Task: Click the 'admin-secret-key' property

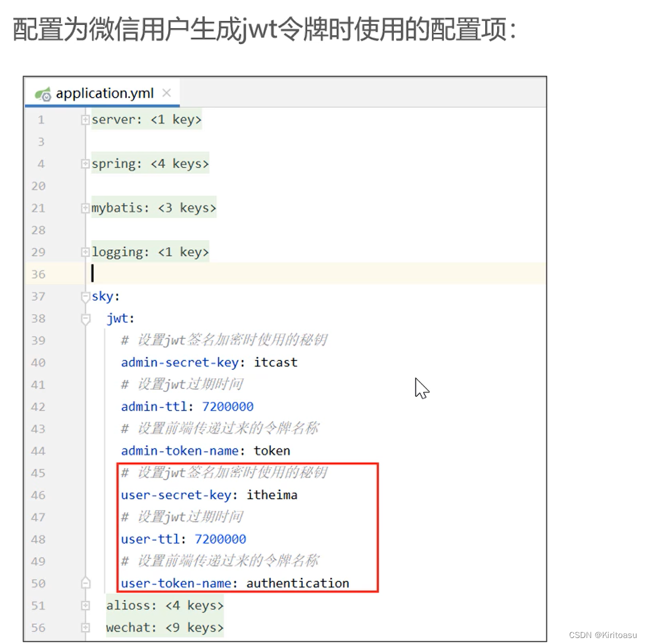Action: (179, 363)
